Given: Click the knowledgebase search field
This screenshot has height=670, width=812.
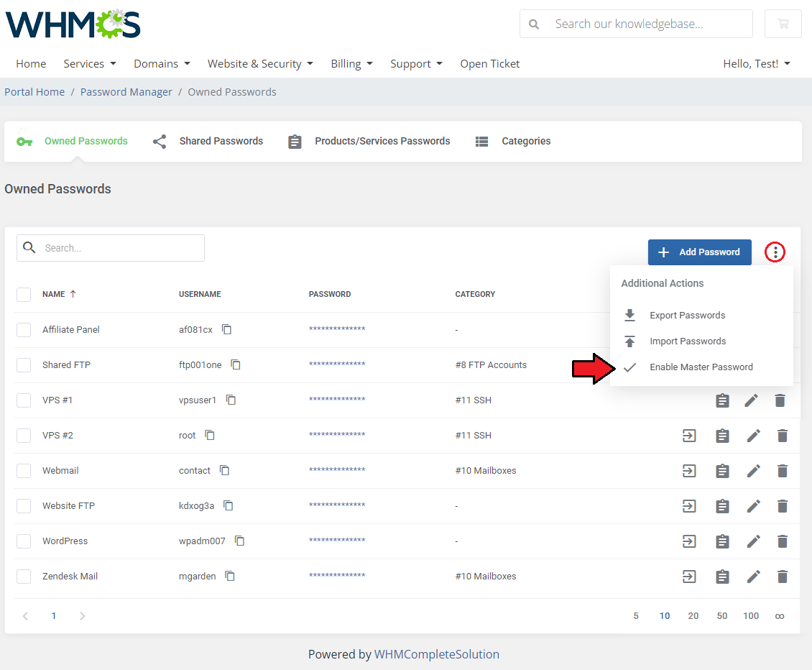Looking at the screenshot, I should click(x=636, y=24).
